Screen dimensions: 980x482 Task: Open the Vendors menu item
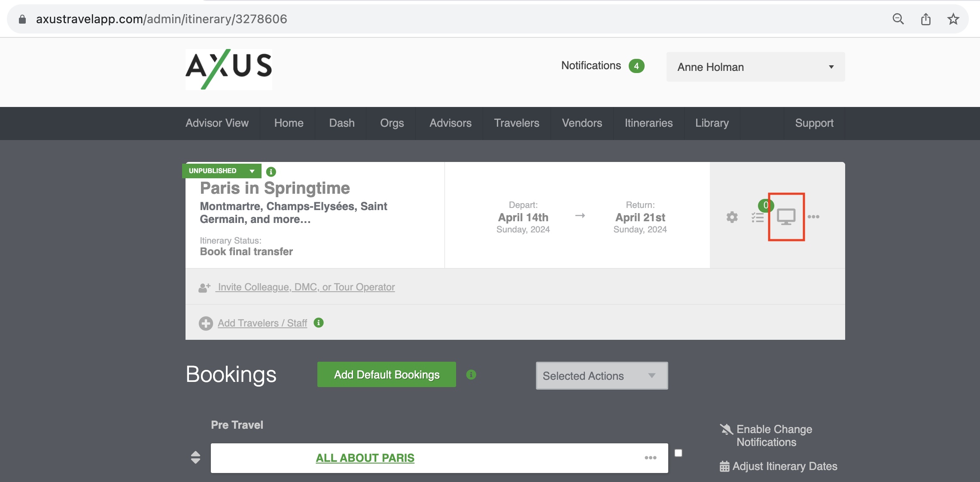coord(582,123)
